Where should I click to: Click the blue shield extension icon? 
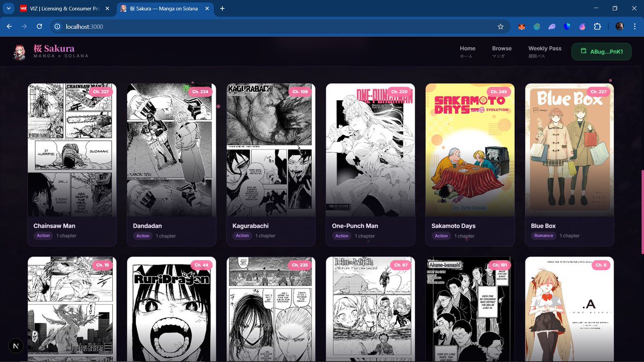[567, 26]
